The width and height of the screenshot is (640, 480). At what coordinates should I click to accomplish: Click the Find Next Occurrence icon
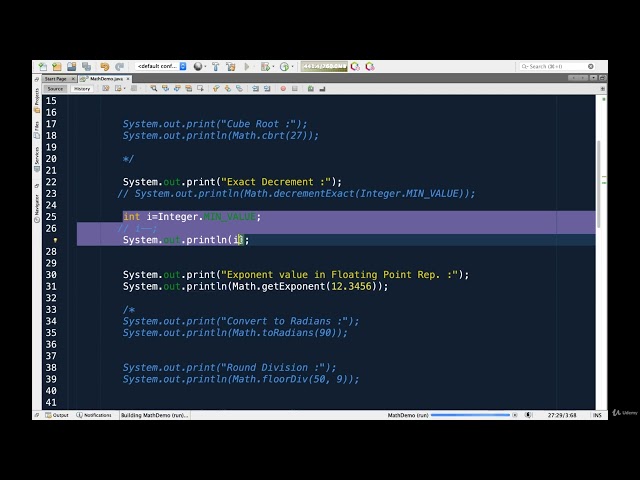pyautogui.click(x=177, y=89)
